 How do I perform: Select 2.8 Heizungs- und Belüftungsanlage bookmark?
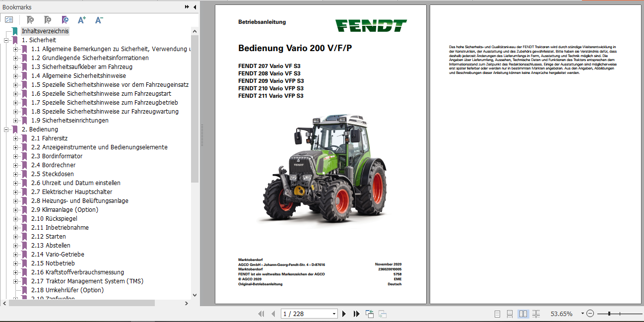coord(79,201)
